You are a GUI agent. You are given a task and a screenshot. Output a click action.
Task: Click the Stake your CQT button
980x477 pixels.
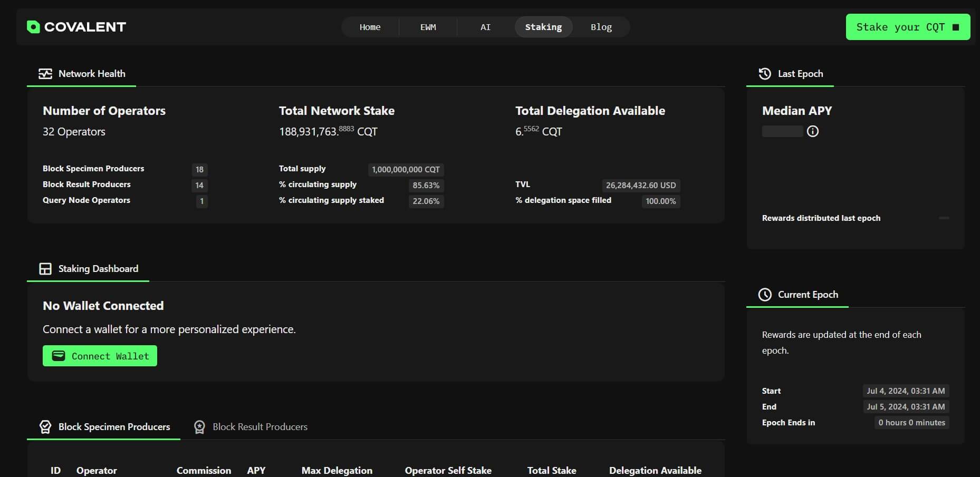click(908, 27)
